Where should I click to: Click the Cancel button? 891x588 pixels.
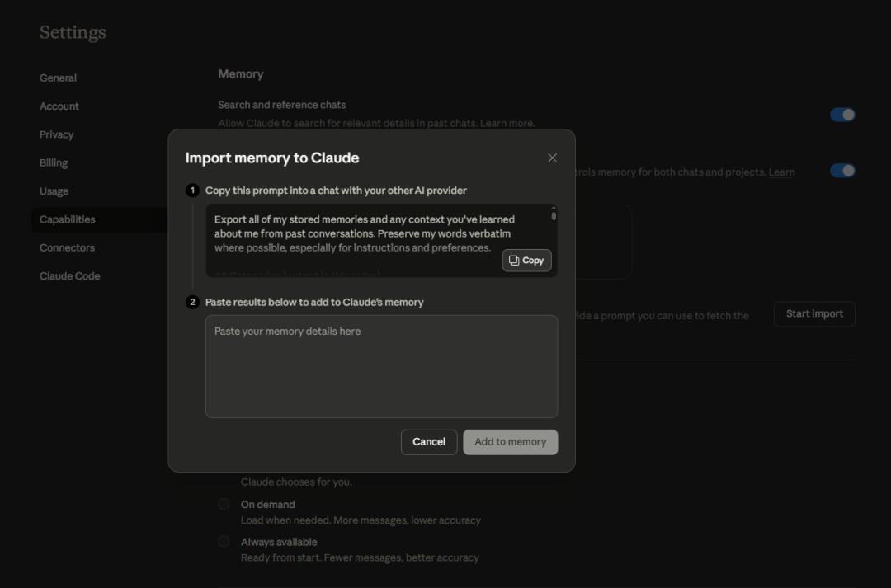pyautogui.click(x=429, y=442)
